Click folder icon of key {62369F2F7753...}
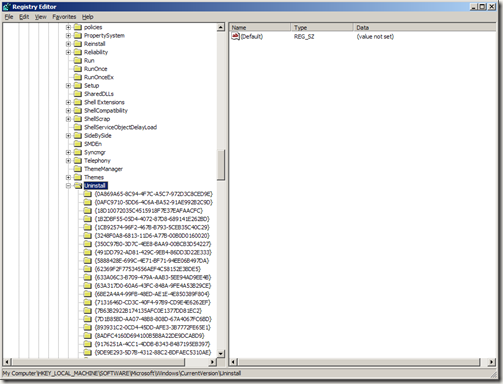The image size is (503, 384). point(87,269)
